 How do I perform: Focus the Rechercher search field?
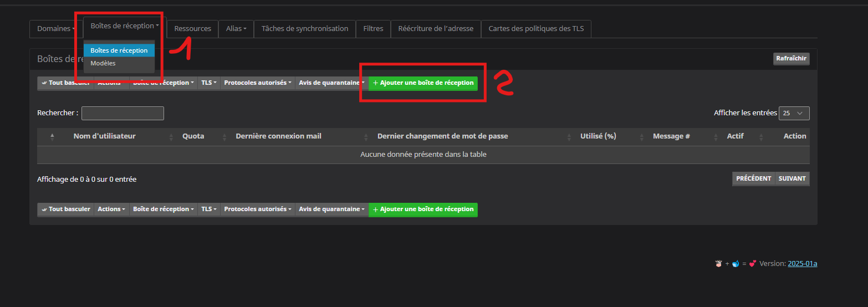(122, 113)
